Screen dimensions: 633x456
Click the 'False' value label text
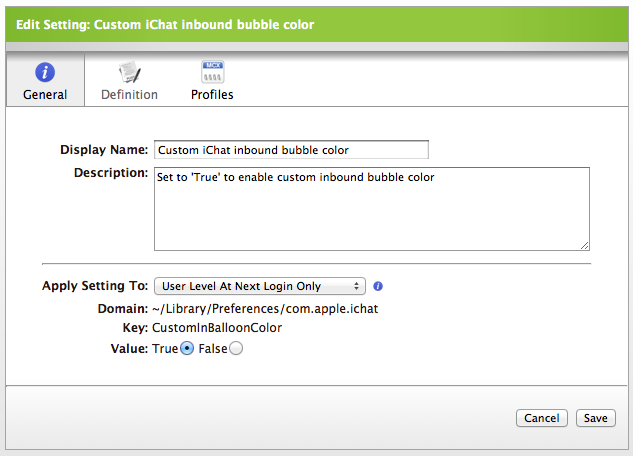[213, 349]
